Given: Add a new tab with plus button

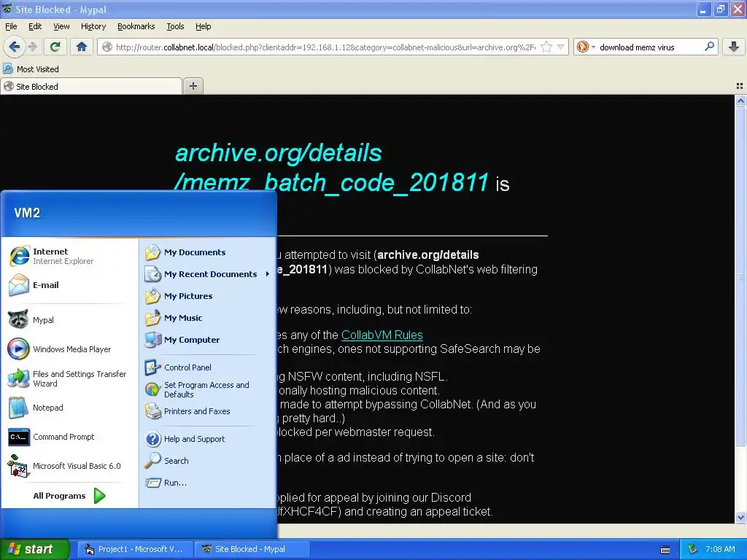Looking at the screenshot, I should click(x=193, y=86).
